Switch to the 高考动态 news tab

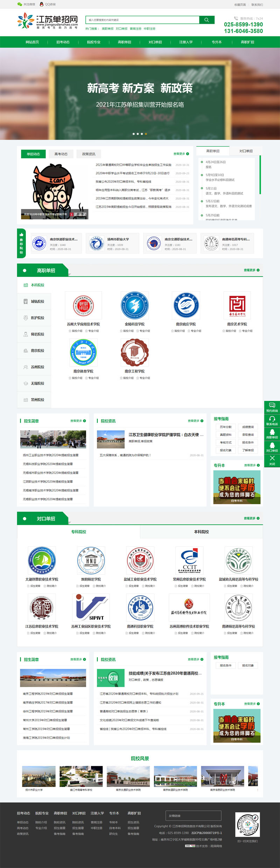[x=61, y=154]
